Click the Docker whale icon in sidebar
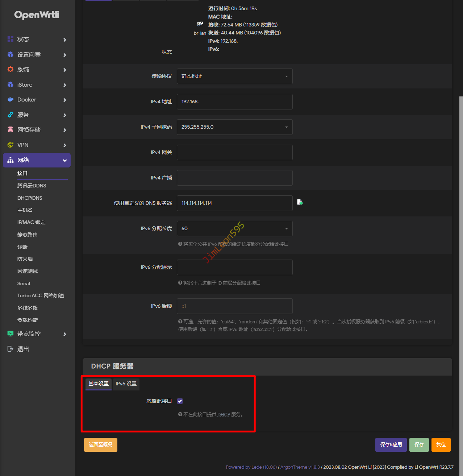 coord(11,100)
